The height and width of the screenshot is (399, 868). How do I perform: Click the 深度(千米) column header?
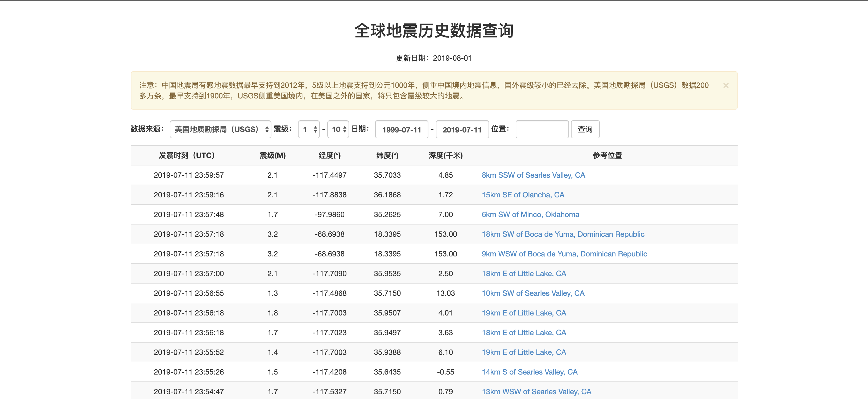click(445, 155)
